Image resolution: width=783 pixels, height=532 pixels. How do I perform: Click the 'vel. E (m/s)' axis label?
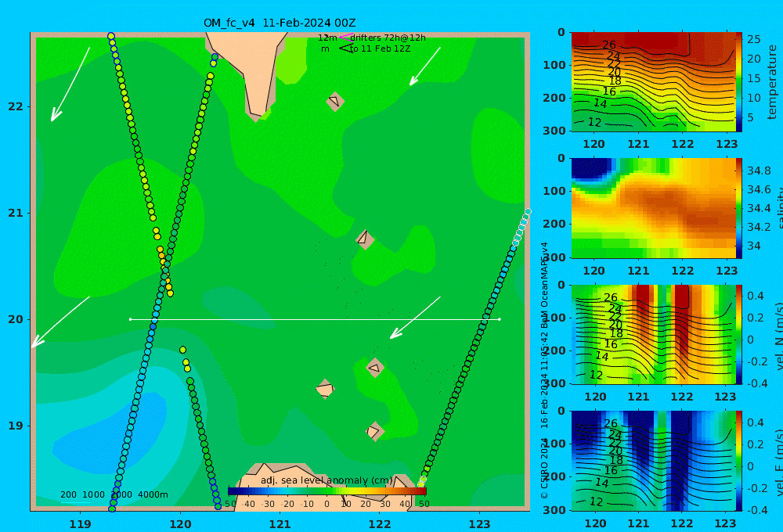(779, 462)
